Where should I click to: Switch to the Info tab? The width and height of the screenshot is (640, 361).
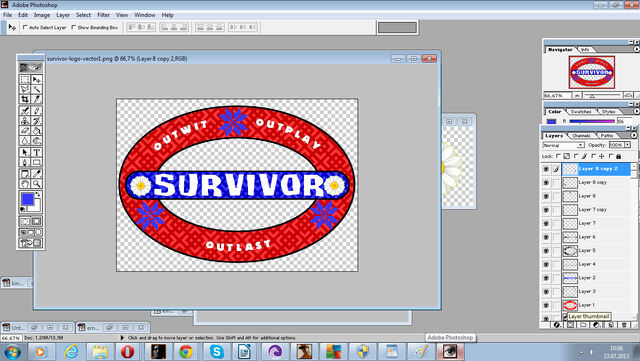tap(585, 49)
